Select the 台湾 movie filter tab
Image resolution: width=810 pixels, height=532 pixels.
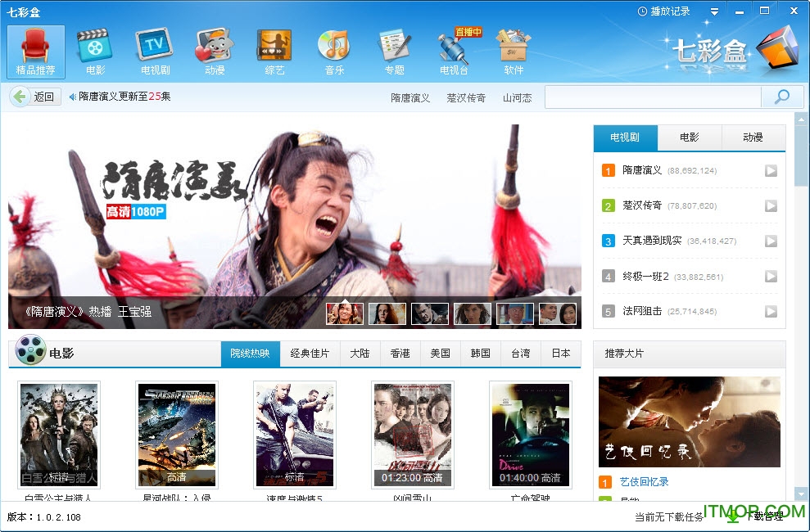(521, 354)
